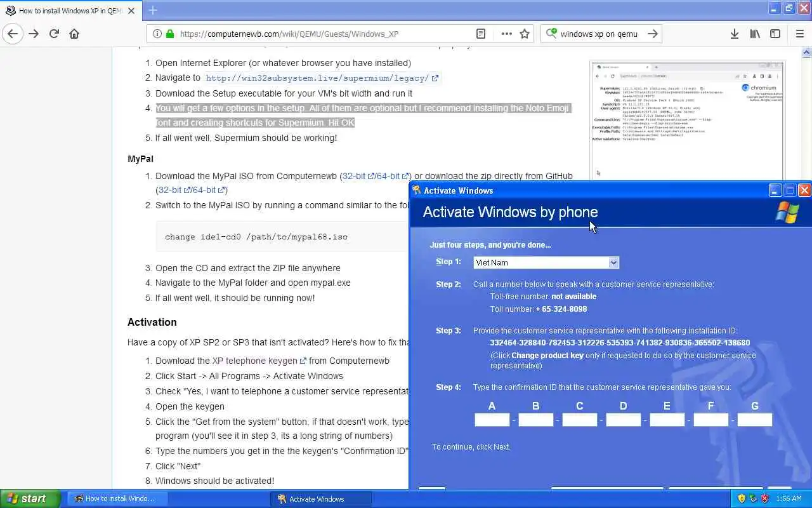Click confirmation ID field A

tap(492, 420)
